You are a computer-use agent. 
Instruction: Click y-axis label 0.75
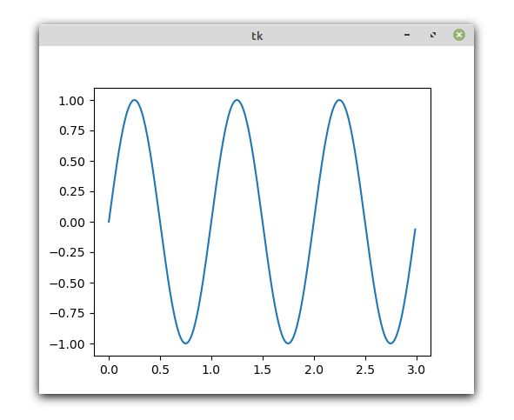72,130
